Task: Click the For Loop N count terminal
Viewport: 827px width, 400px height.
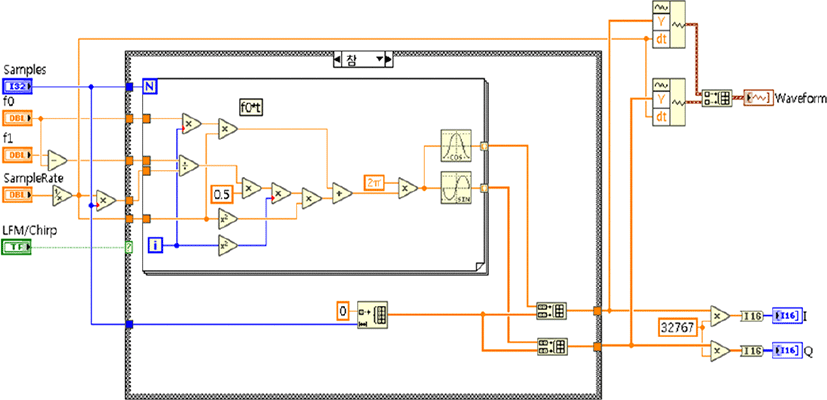Action: [x=150, y=87]
